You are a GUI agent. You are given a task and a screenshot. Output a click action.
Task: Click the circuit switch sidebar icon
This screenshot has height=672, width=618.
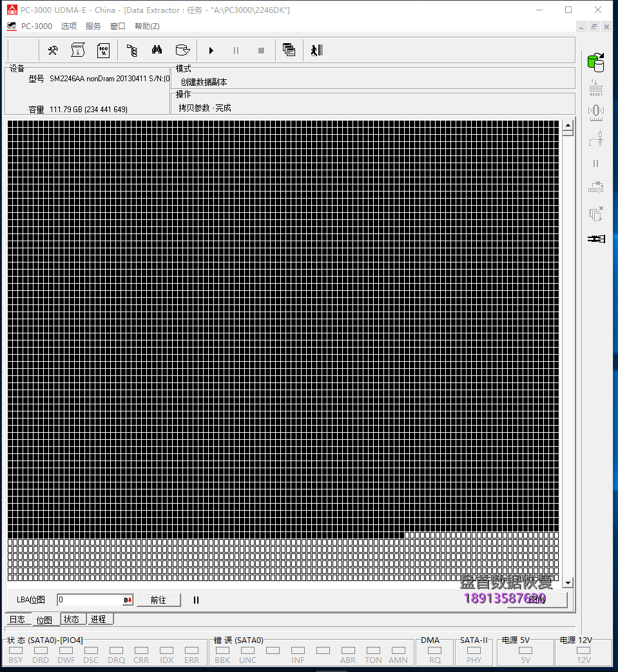tap(595, 139)
